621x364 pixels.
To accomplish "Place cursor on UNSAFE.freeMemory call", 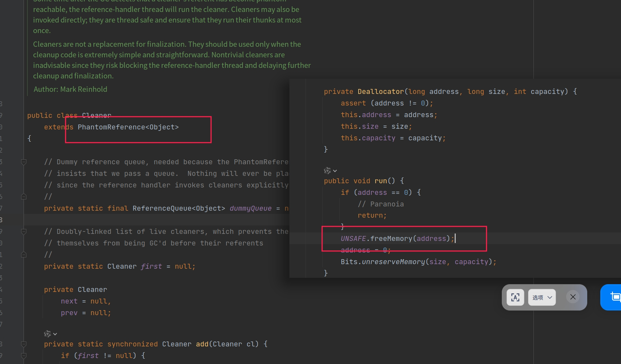I will click(x=391, y=239).
